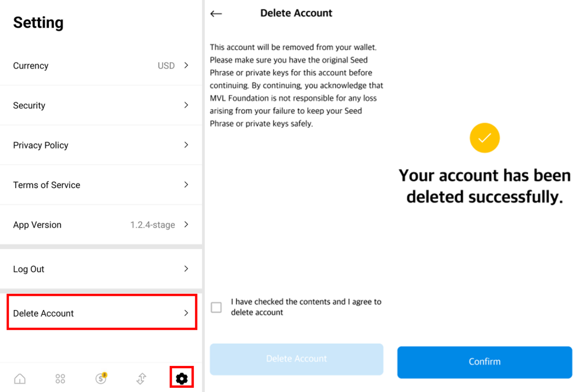Image resolution: width=582 pixels, height=392 pixels.
Task: Open Privacy Policy
Action: tap(101, 145)
